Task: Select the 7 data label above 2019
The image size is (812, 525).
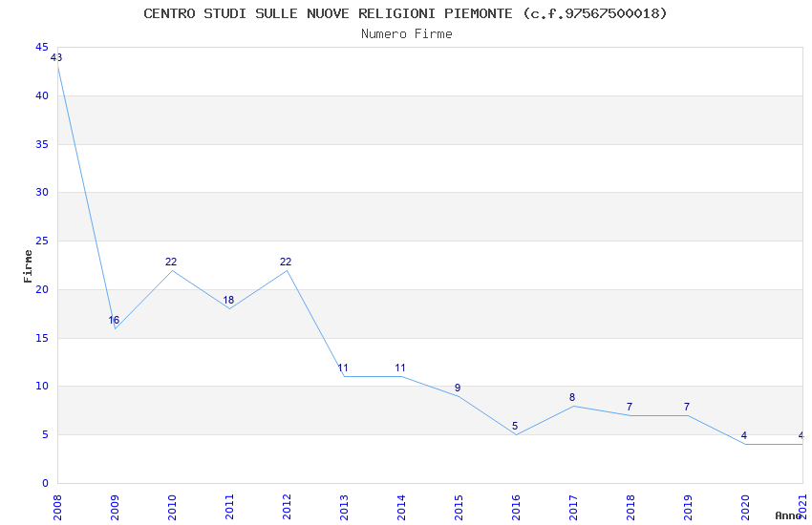Action: [x=687, y=407]
